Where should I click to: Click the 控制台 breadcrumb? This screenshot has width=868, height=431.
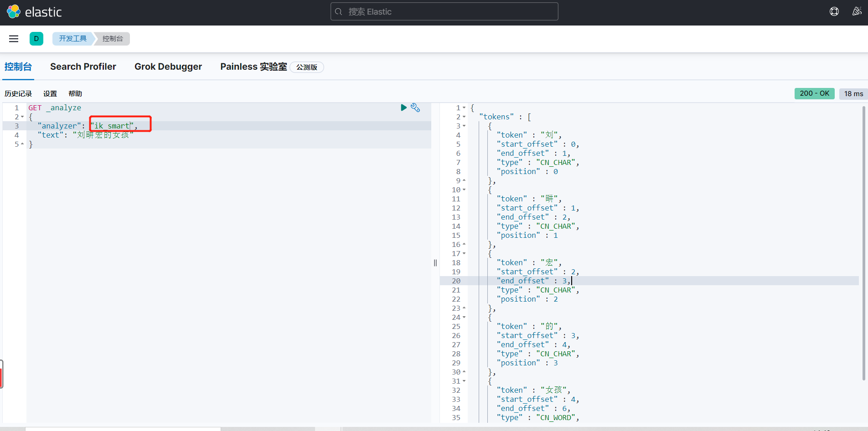click(113, 39)
